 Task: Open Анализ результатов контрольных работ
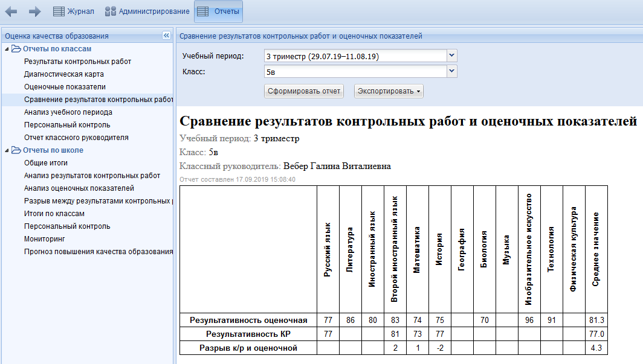click(92, 176)
